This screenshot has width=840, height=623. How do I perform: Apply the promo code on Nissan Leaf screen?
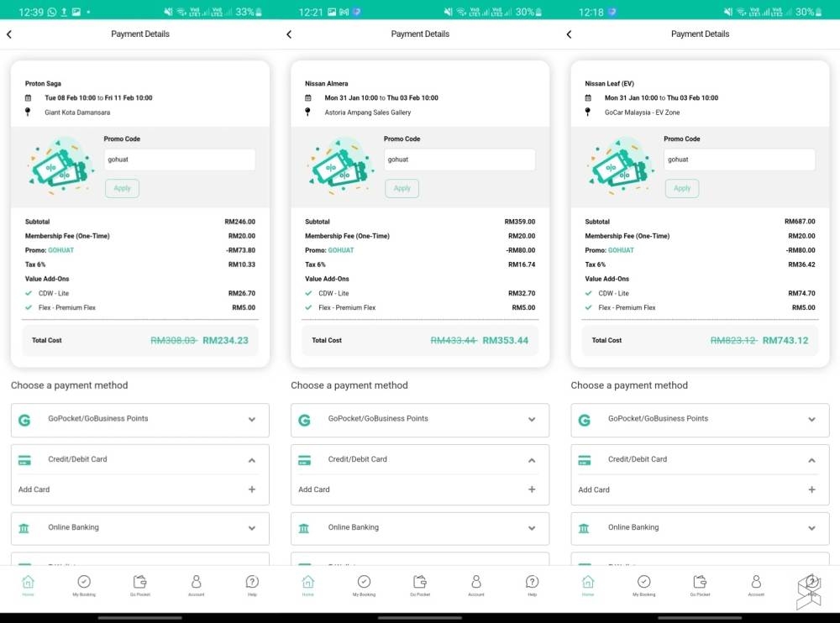click(x=682, y=188)
